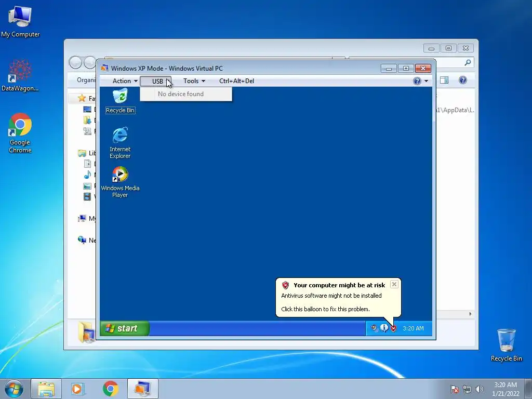The height and width of the screenshot is (399, 532).
Task: Close the security warning balloon
Action: 394,284
